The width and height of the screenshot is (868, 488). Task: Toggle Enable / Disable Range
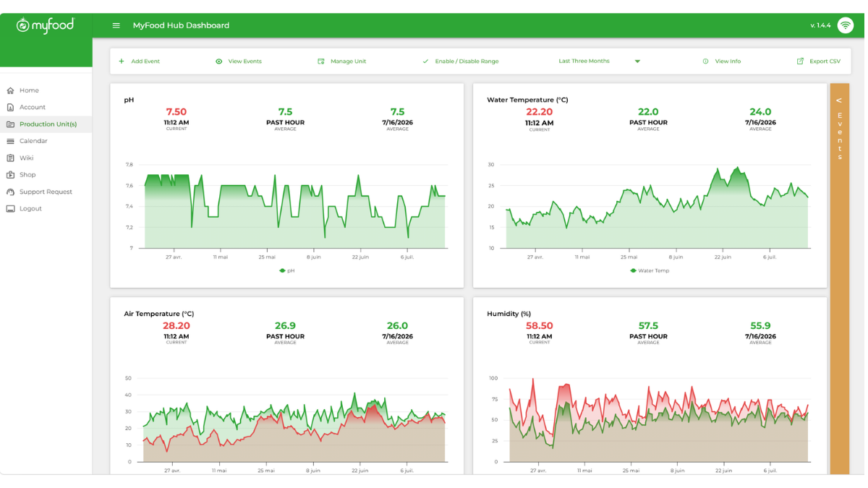click(x=461, y=61)
